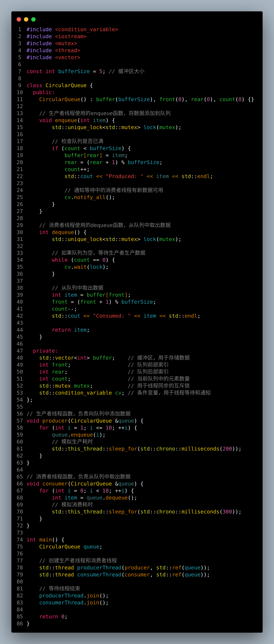Click the CircularQueue() constructor on line 11
Viewport: 274px width, 644px height.
click(x=147, y=100)
